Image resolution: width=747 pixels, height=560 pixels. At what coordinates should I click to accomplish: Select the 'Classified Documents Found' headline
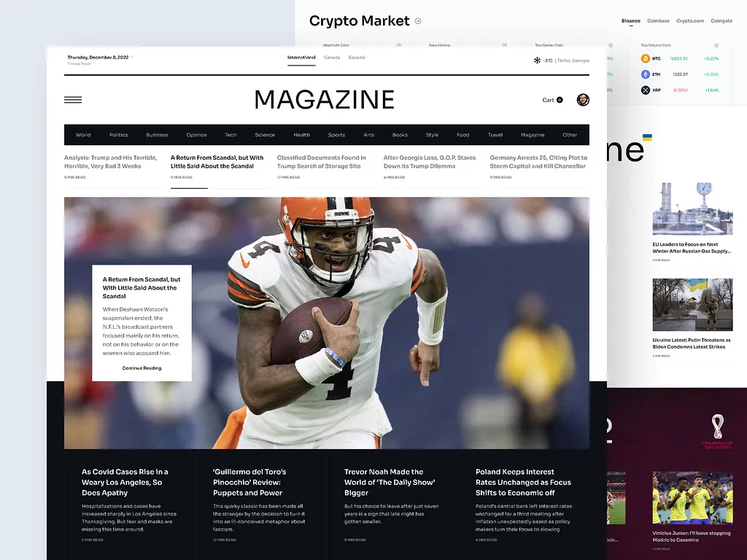321,162
